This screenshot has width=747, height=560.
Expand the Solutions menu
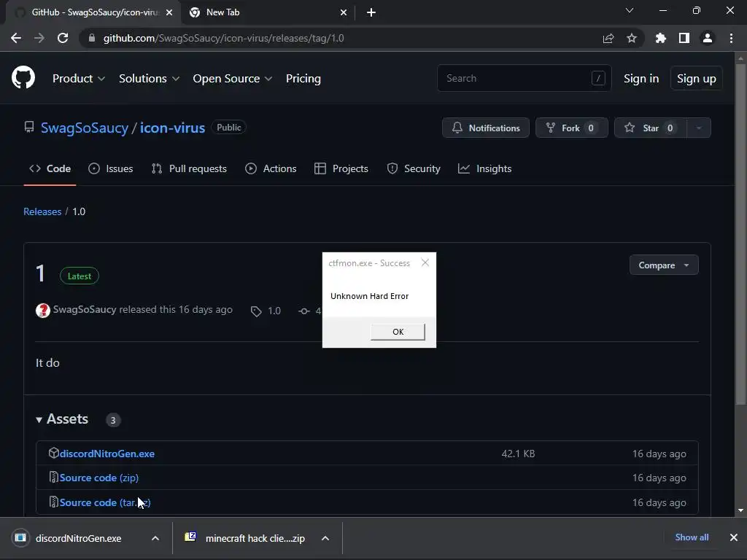149,79
